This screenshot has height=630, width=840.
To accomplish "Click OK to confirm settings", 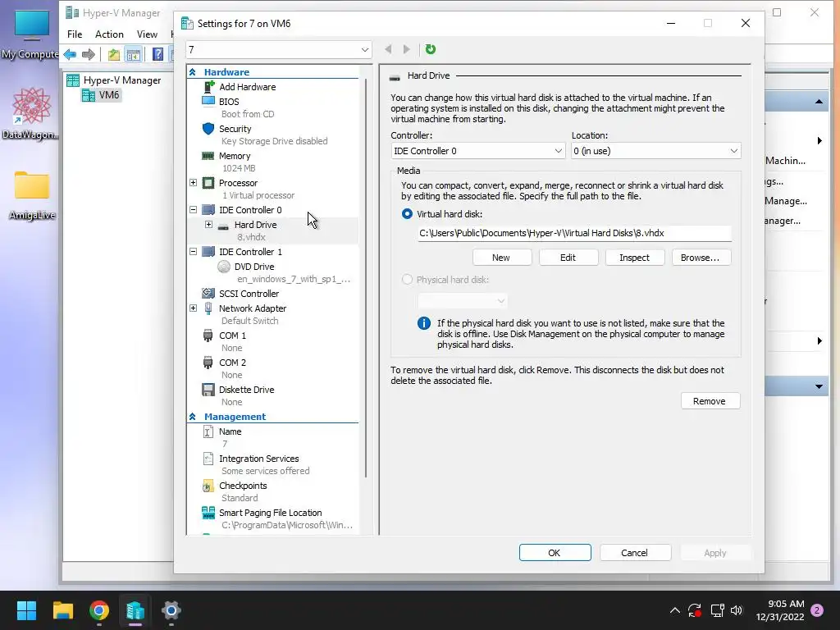I will click(555, 553).
